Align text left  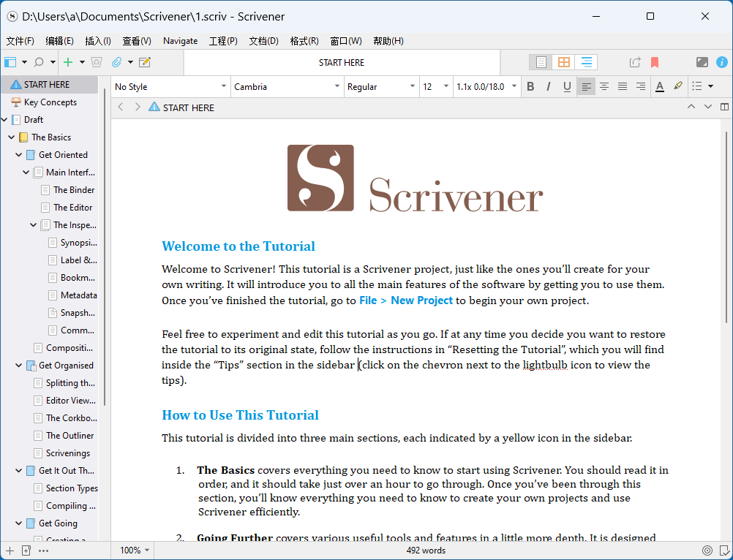(586, 86)
